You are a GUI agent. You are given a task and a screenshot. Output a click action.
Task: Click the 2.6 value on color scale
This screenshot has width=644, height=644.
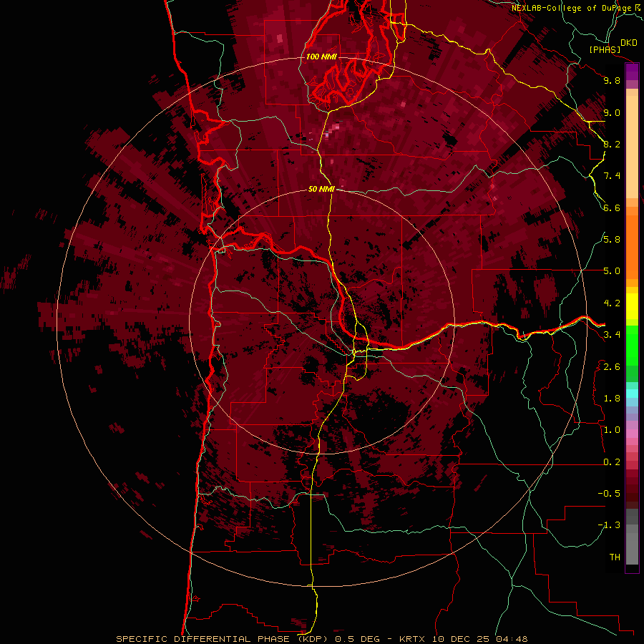point(612,366)
